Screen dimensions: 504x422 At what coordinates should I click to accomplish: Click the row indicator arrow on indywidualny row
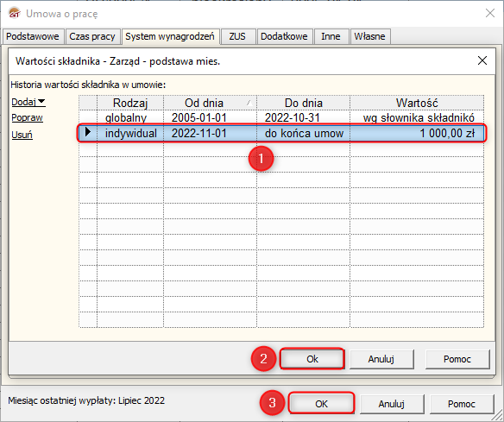(88, 132)
